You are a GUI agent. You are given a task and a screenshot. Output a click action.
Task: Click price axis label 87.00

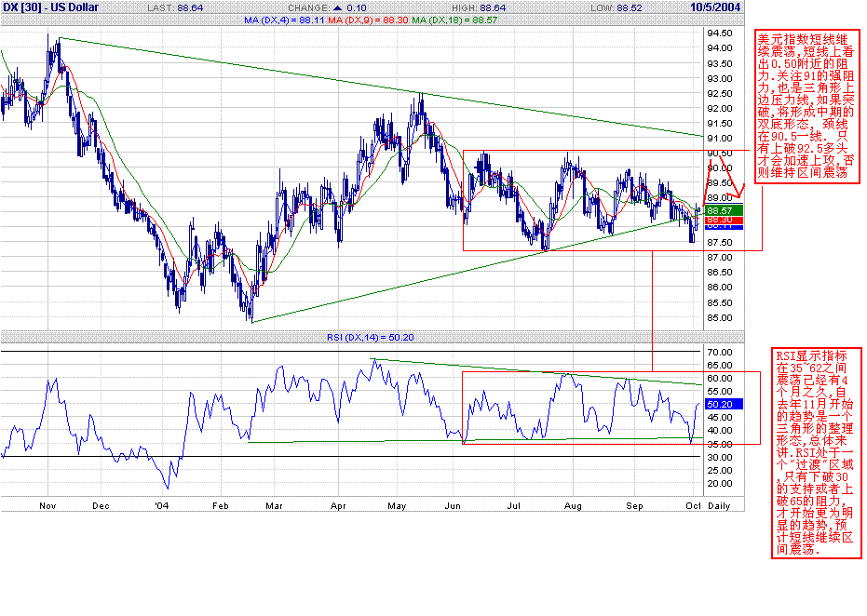pos(719,258)
